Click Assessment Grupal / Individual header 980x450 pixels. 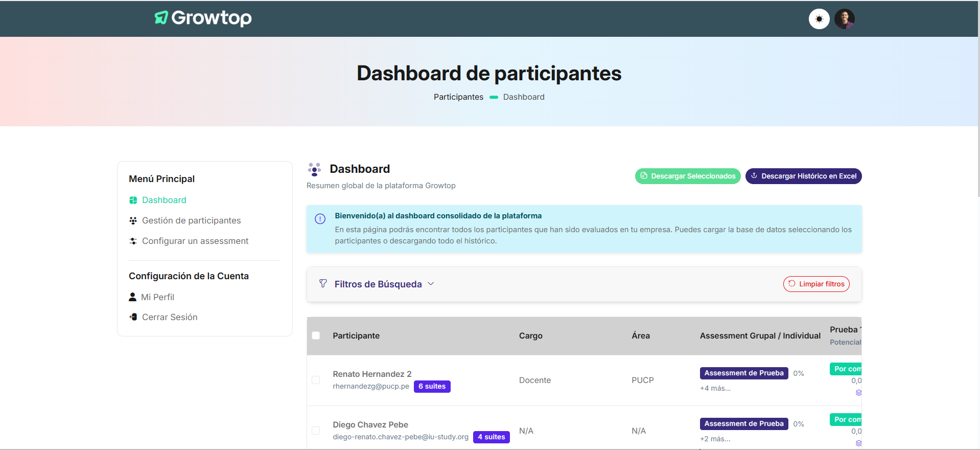click(x=760, y=336)
